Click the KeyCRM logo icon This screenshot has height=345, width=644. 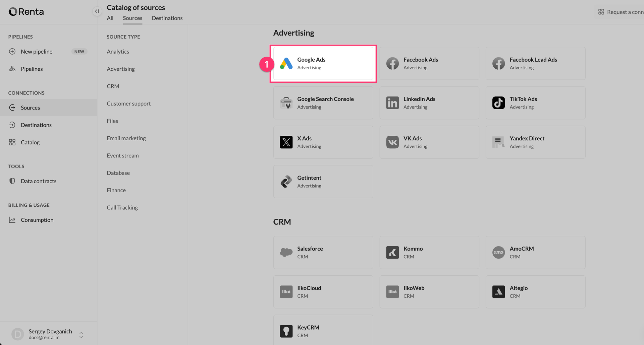click(x=286, y=331)
